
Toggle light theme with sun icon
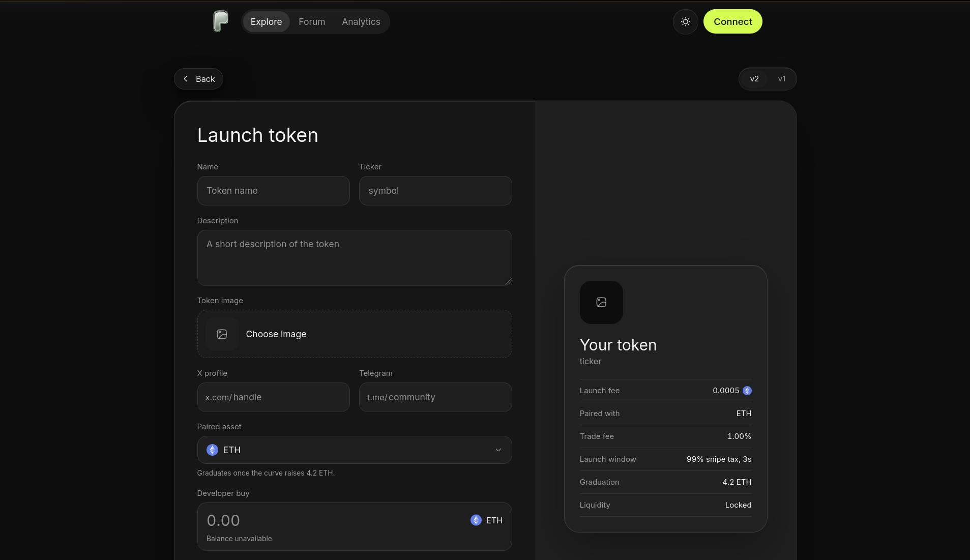click(x=685, y=22)
